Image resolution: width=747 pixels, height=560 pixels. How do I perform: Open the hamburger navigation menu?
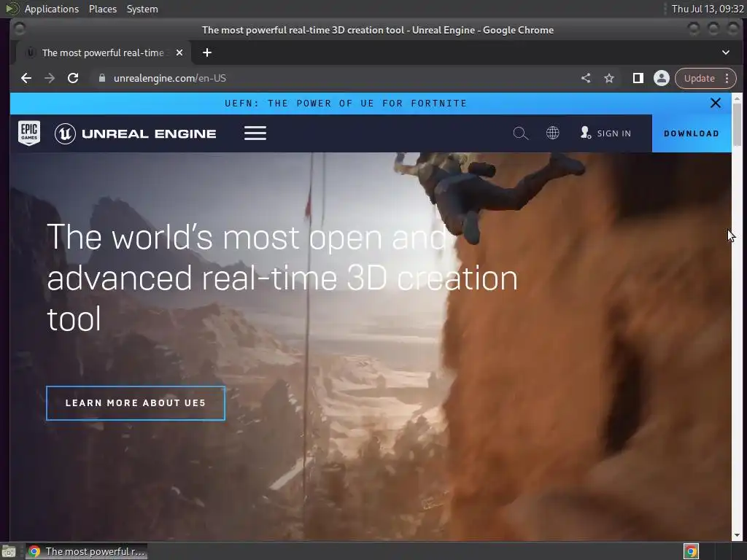pyautogui.click(x=255, y=133)
